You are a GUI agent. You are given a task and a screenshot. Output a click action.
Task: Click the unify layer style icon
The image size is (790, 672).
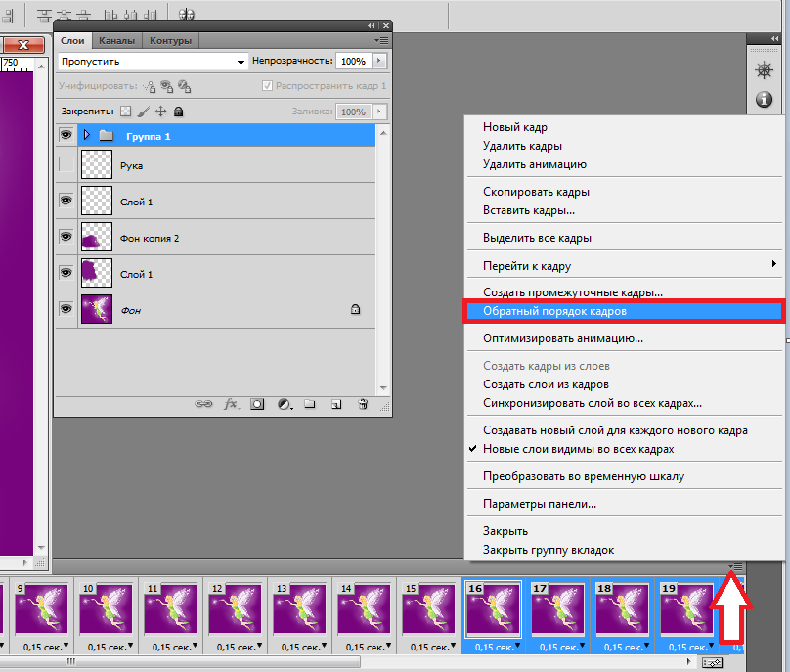185,87
